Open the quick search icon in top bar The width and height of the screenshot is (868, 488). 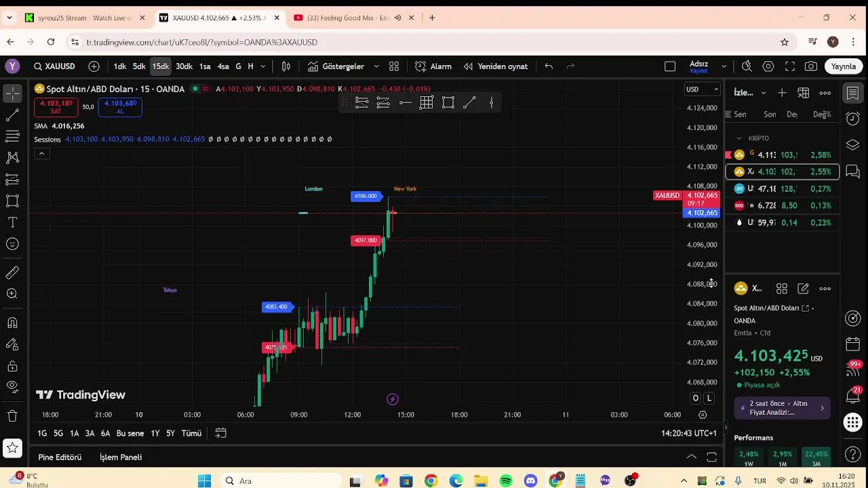click(x=747, y=66)
